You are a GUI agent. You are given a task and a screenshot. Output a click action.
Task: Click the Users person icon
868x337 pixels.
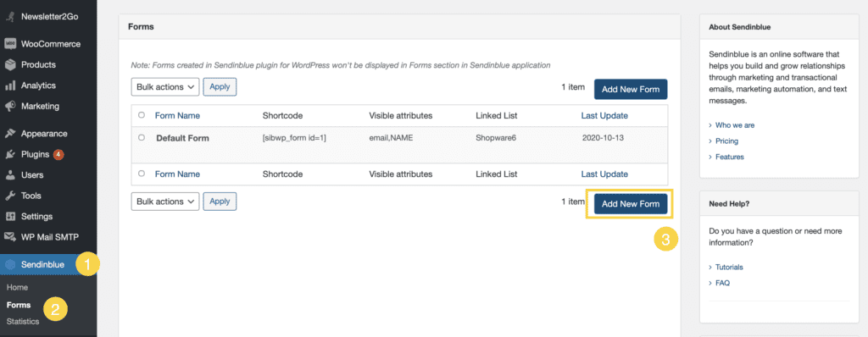click(x=10, y=175)
